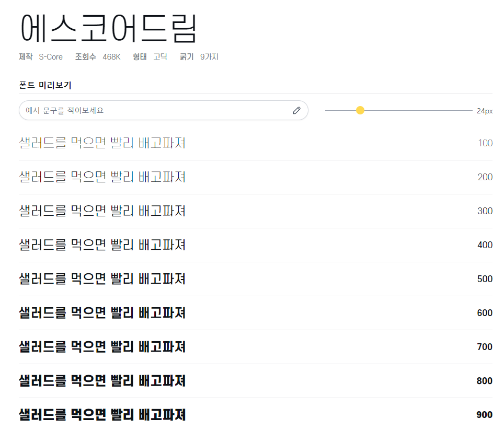Click the 폰트 미리보기 section heading
504x430 pixels.
(x=45, y=85)
